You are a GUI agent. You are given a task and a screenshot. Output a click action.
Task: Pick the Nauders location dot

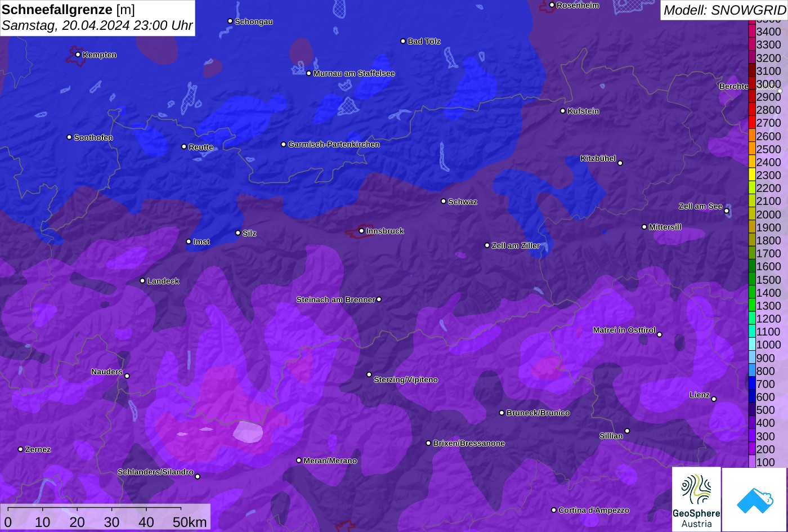[127, 376]
